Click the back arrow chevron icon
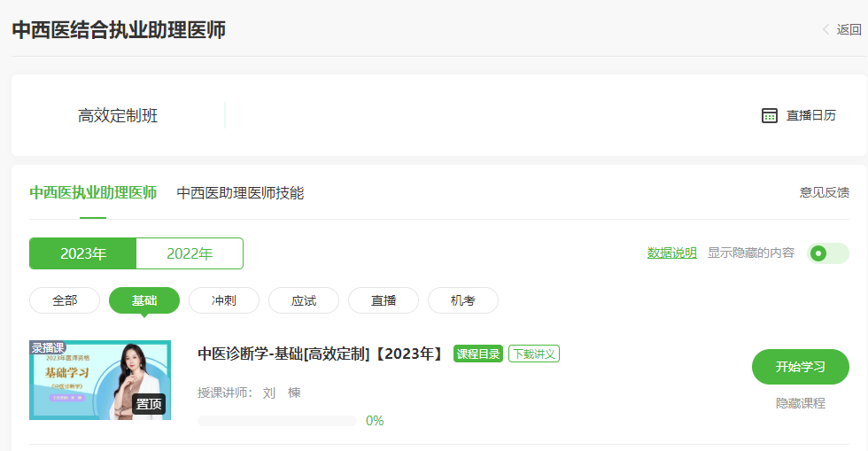 [826, 29]
